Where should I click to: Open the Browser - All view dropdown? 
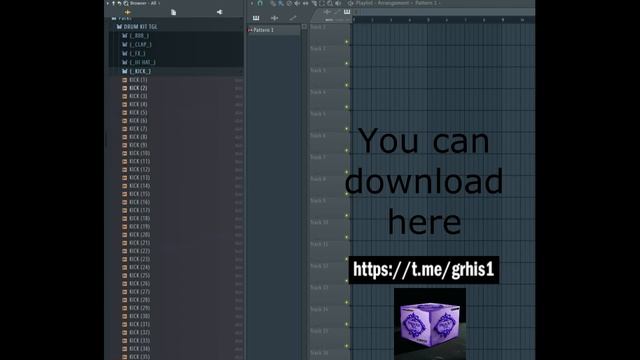click(145, 3)
